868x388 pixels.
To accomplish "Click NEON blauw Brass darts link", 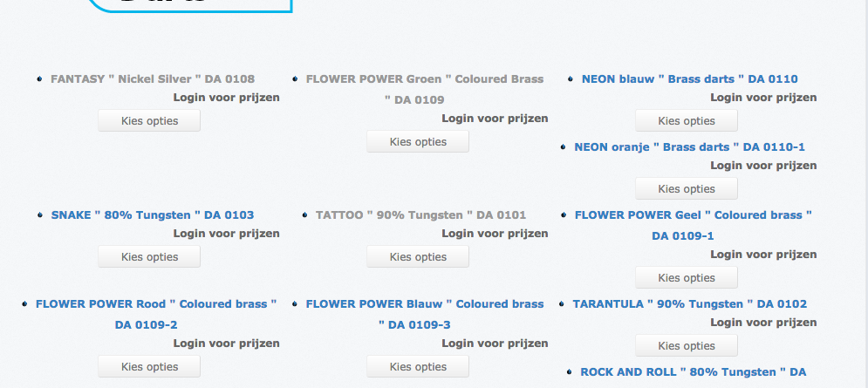I will pyautogui.click(x=689, y=78).
